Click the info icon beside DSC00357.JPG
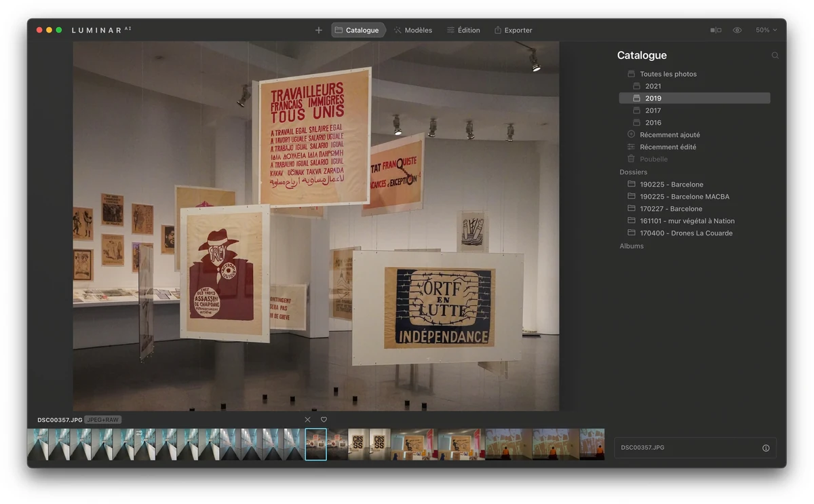The height and width of the screenshot is (504, 814). (766, 448)
